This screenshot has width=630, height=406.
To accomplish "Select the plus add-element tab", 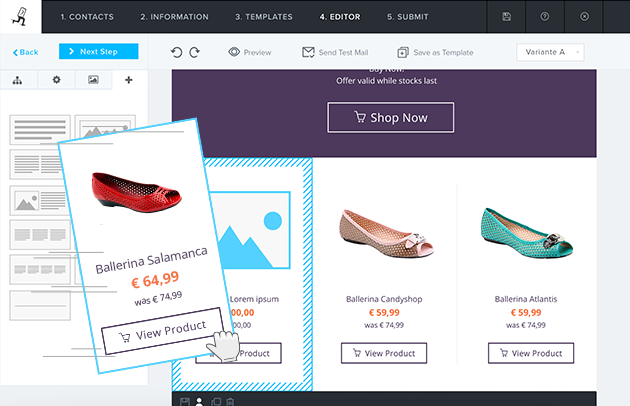I will click(x=129, y=80).
